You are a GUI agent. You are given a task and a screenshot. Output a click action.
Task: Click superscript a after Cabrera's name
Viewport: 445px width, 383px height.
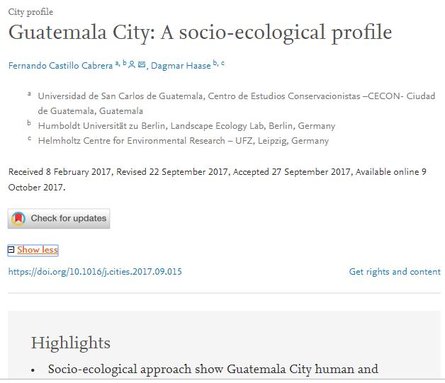click(x=117, y=63)
